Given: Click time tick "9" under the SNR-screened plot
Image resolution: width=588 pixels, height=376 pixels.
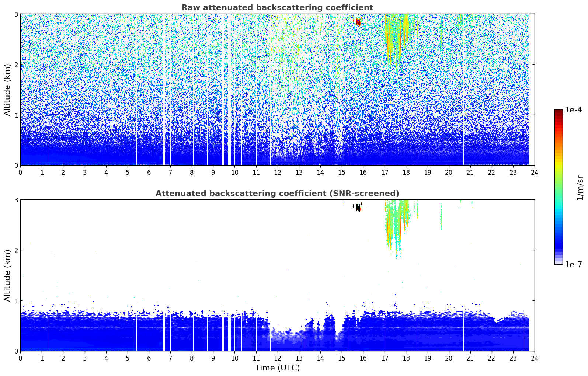Looking at the screenshot, I should point(213,358).
